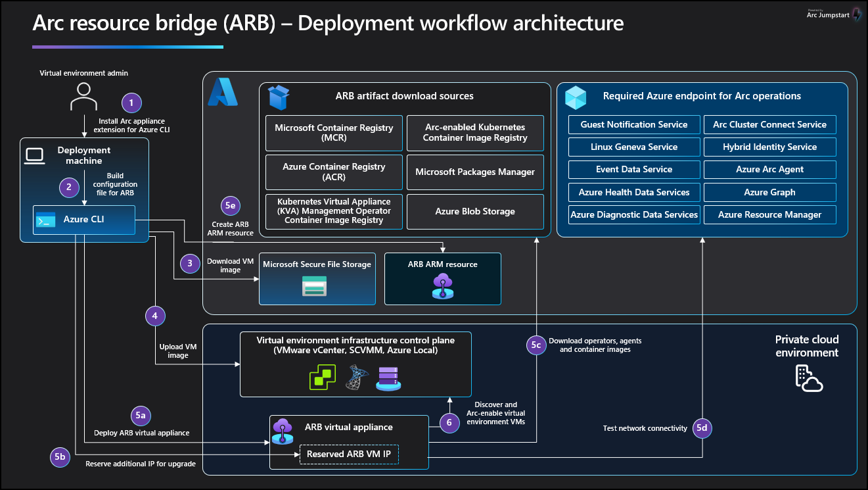Image resolution: width=868 pixels, height=490 pixels.
Task: Click the step 6 Discover and Arc-enable badge
Action: click(450, 423)
